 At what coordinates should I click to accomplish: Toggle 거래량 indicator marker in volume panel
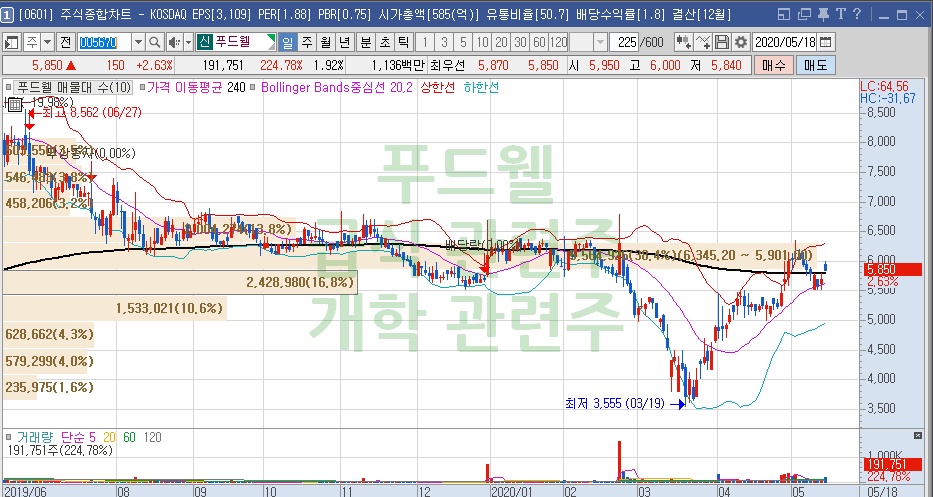click(x=8, y=438)
